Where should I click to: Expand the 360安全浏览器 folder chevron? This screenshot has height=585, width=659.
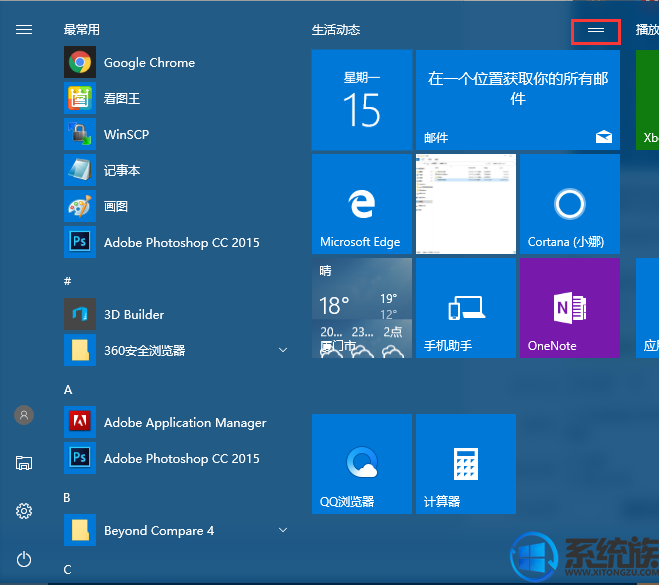(x=283, y=350)
